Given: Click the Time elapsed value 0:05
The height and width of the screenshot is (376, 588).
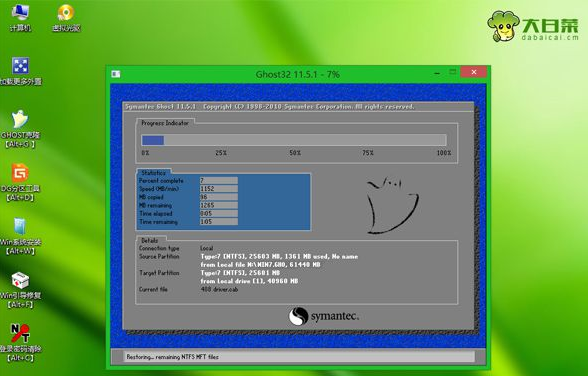Looking at the screenshot, I should [x=219, y=213].
